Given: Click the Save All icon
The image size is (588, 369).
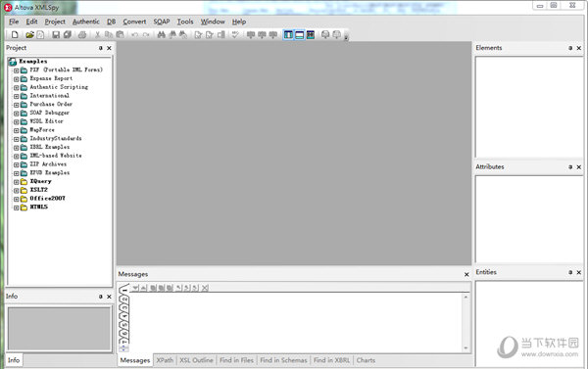Looking at the screenshot, I should (67, 35).
